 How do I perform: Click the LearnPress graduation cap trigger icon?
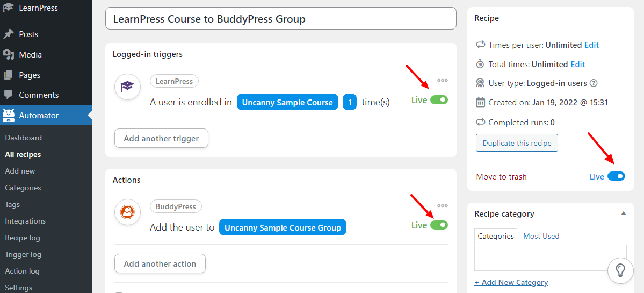pos(127,87)
